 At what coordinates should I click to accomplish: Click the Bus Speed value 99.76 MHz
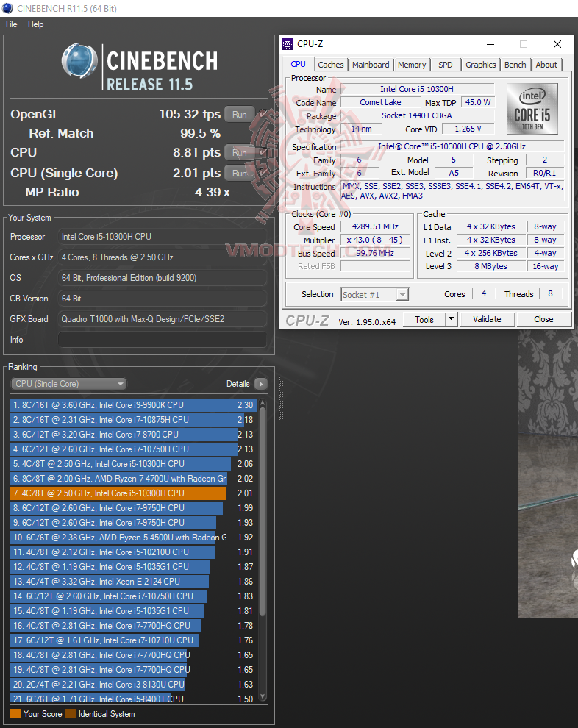pyautogui.click(x=375, y=253)
